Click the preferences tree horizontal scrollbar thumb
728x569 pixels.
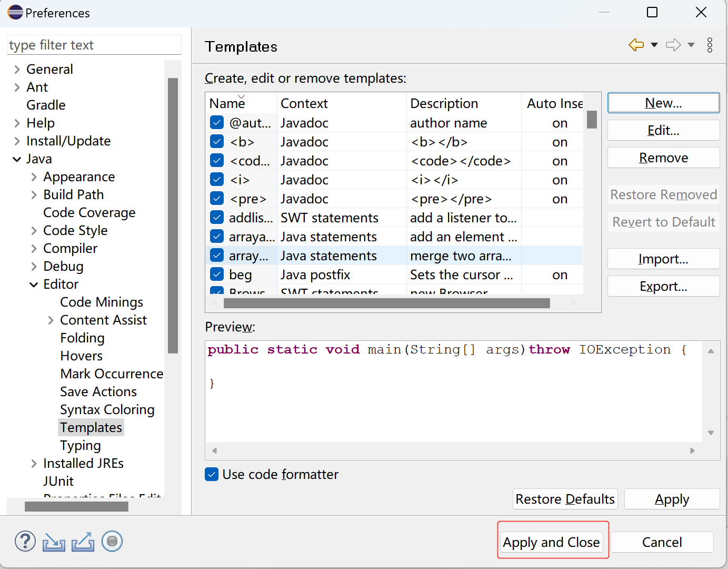coord(76,506)
